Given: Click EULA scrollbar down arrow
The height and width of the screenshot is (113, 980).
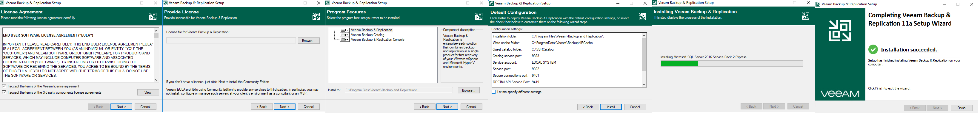Looking at the screenshot, I should pyautogui.click(x=156, y=80).
